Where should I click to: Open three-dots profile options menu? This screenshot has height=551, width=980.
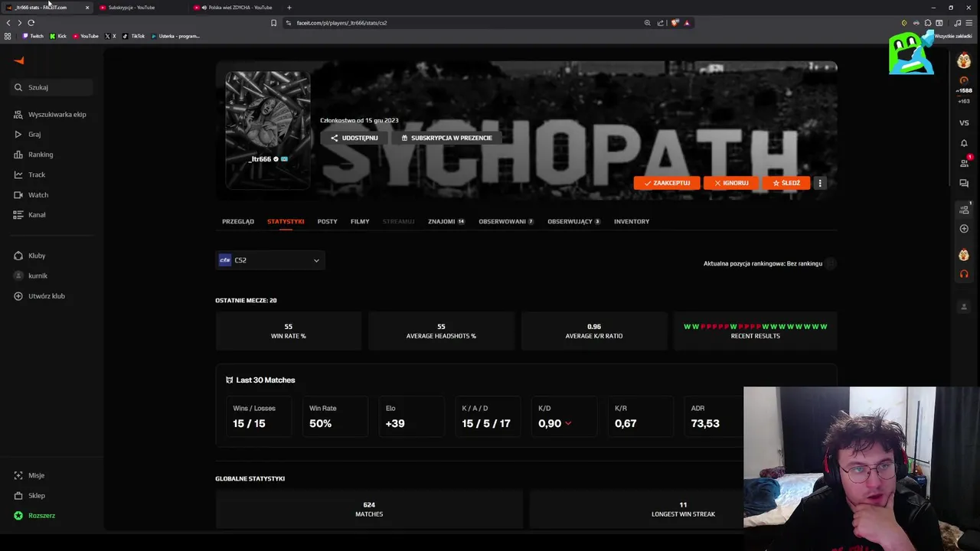point(820,183)
